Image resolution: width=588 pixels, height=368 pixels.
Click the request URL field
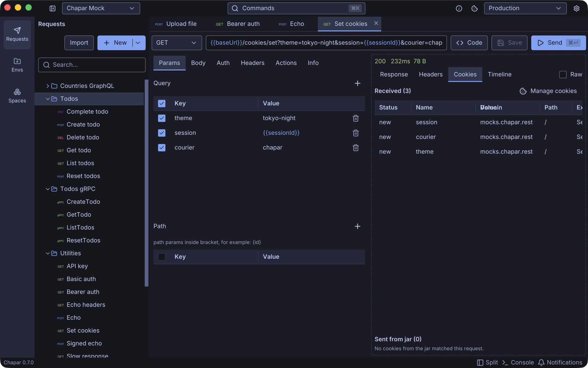326,43
